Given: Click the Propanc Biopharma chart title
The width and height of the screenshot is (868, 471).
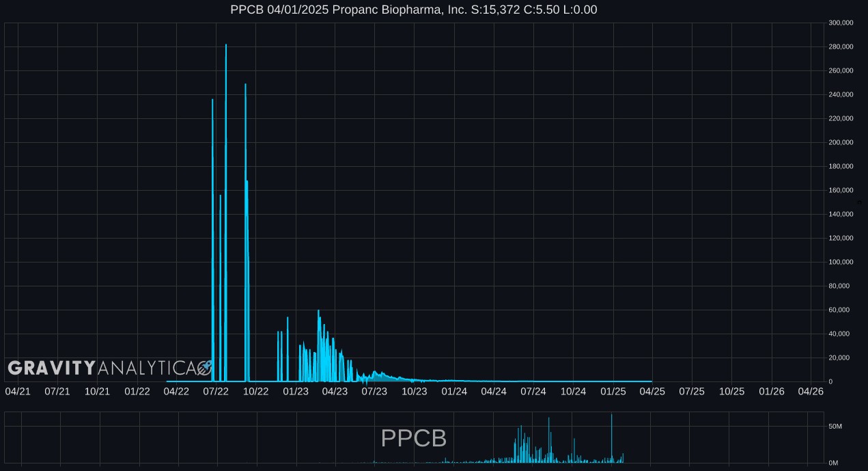Looking at the screenshot, I should 414,10.
